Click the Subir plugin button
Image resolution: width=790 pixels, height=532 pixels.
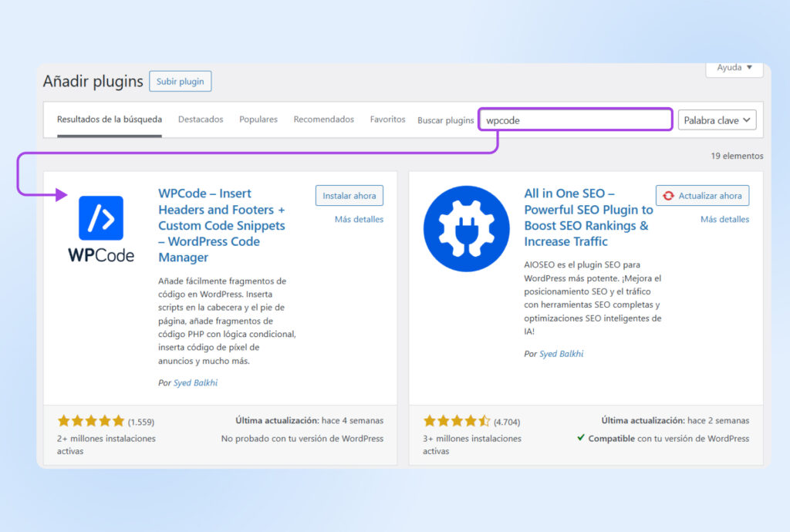pos(180,81)
